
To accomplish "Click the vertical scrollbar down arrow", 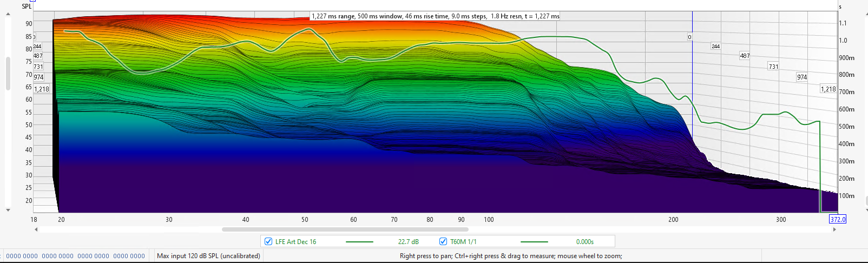I will 8,210.
